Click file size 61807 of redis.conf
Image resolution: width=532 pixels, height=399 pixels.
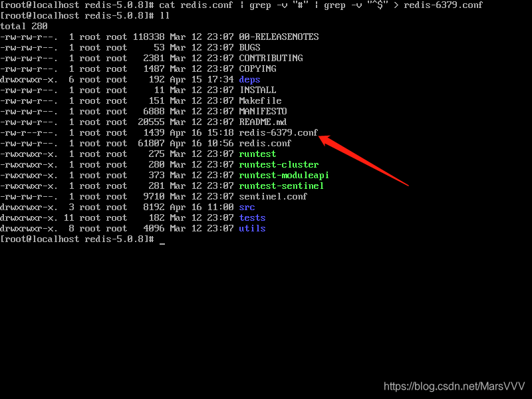pyautogui.click(x=152, y=143)
